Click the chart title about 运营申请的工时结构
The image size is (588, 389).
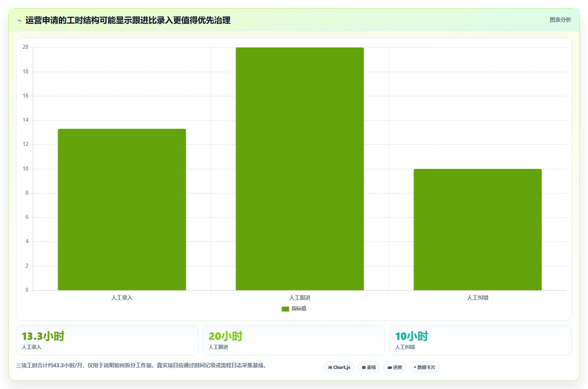128,20
